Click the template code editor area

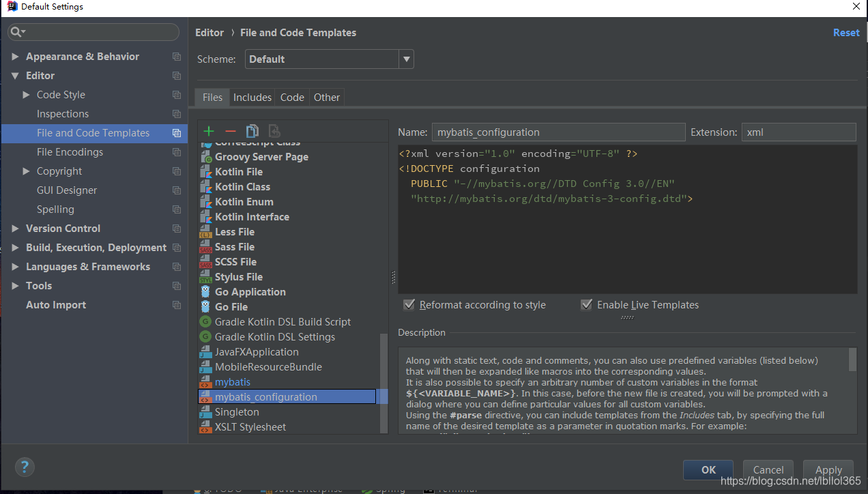[628, 220]
